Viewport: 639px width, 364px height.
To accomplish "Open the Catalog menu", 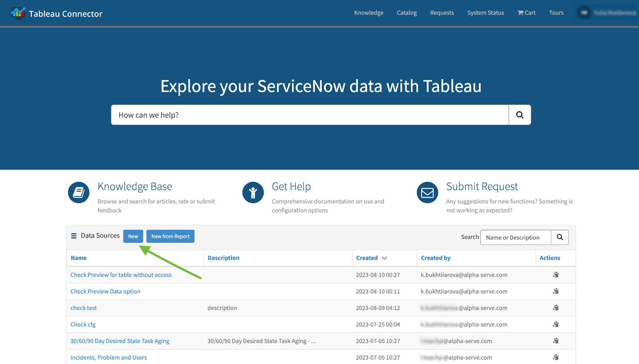I will pos(406,12).
